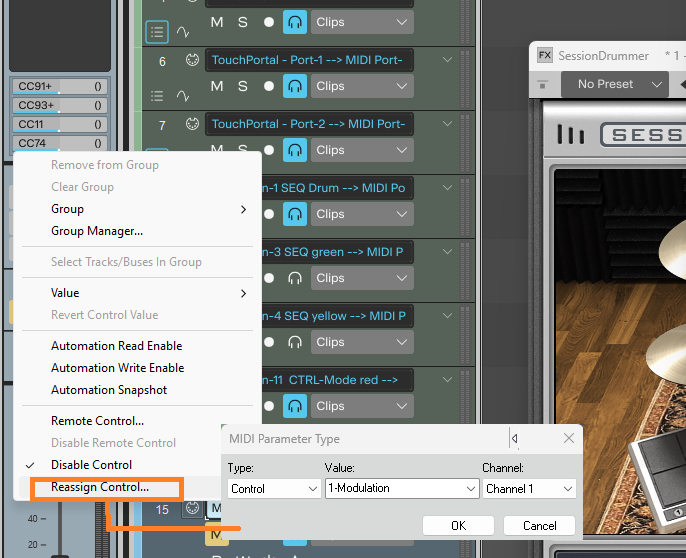
Task: Open the Channel dropdown showing Channel 1
Action: (529, 489)
